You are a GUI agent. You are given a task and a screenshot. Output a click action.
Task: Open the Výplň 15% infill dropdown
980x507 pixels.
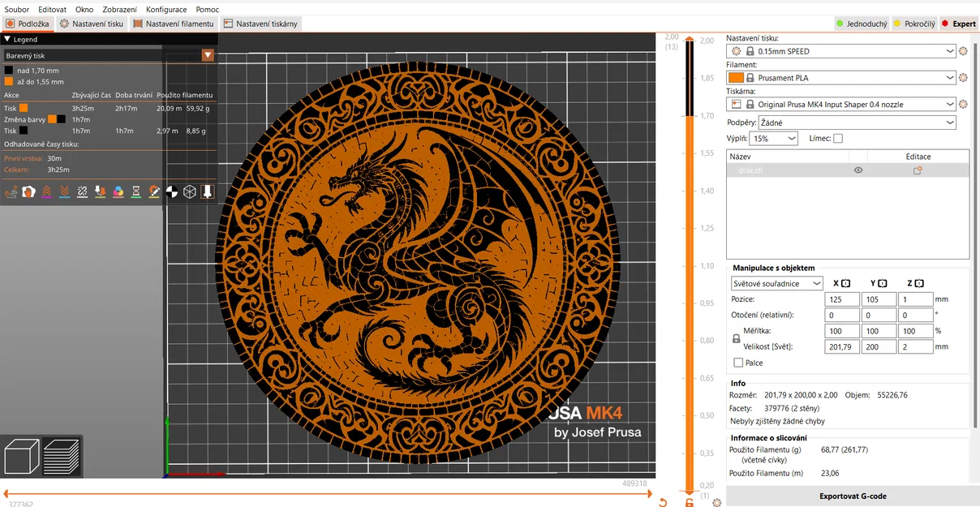[773, 139]
